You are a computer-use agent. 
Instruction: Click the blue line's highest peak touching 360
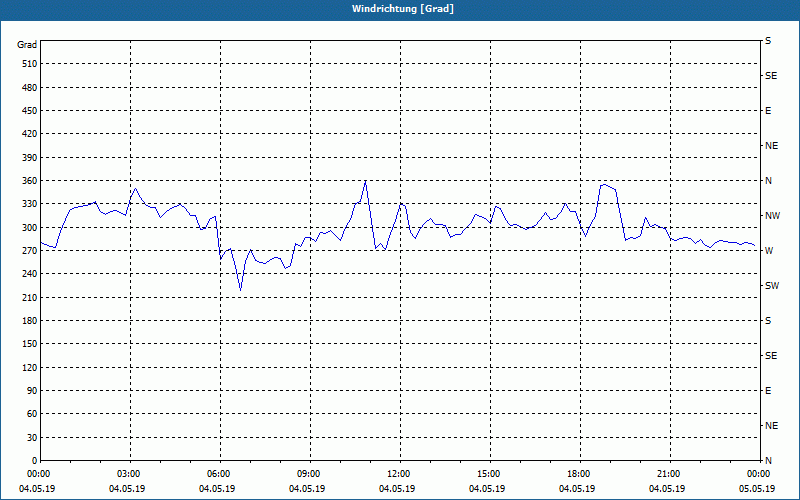click(x=366, y=181)
